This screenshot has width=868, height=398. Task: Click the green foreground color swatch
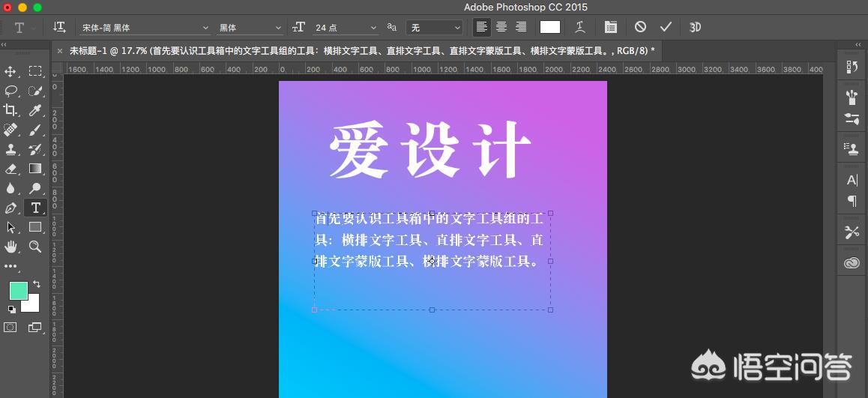point(18,291)
